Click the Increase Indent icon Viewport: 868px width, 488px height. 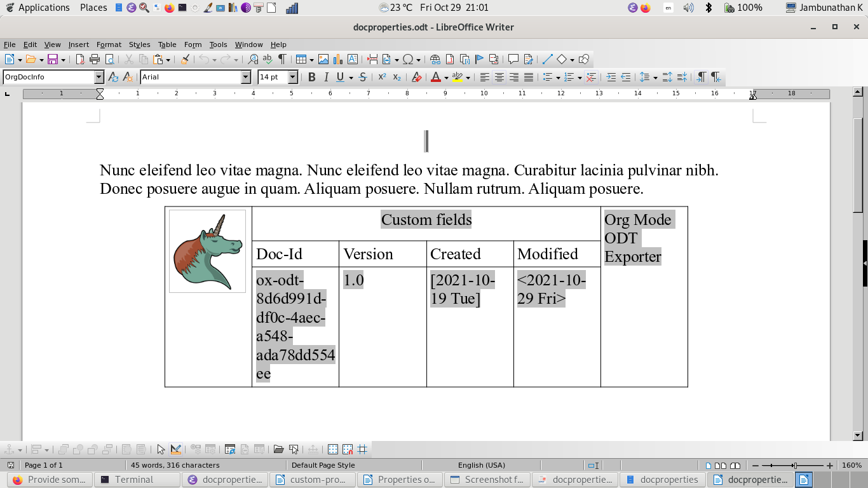(x=611, y=77)
